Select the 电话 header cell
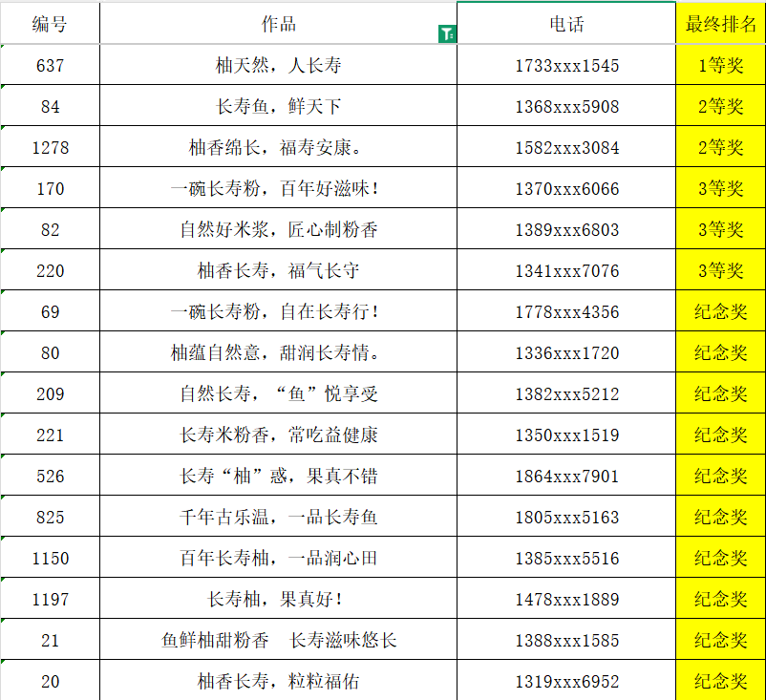This screenshot has height=700, width=766. [x=566, y=23]
